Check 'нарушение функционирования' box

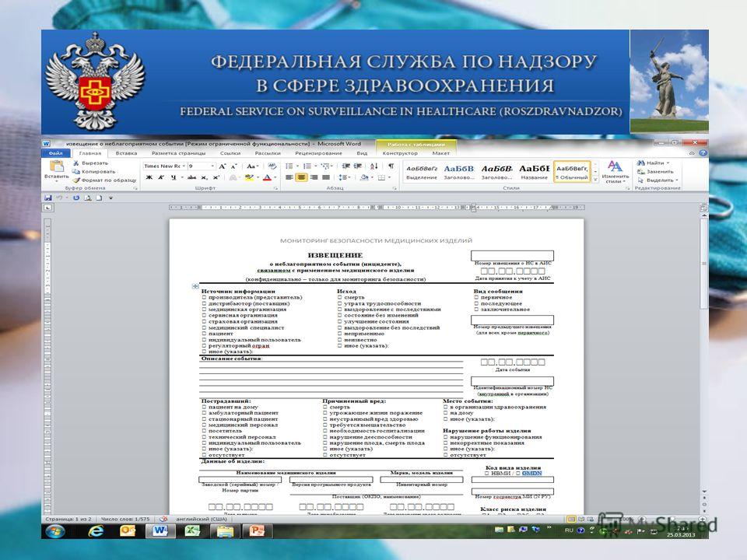point(446,436)
